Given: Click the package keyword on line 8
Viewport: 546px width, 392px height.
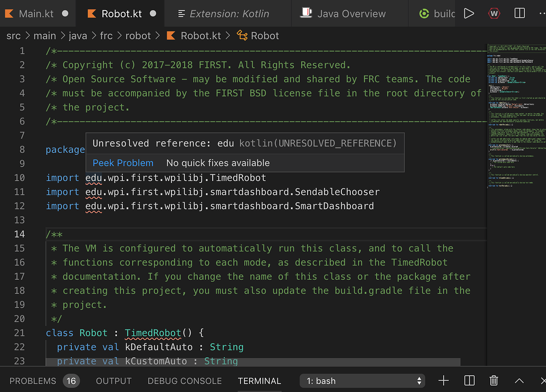Looking at the screenshot, I should (x=65, y=150).
